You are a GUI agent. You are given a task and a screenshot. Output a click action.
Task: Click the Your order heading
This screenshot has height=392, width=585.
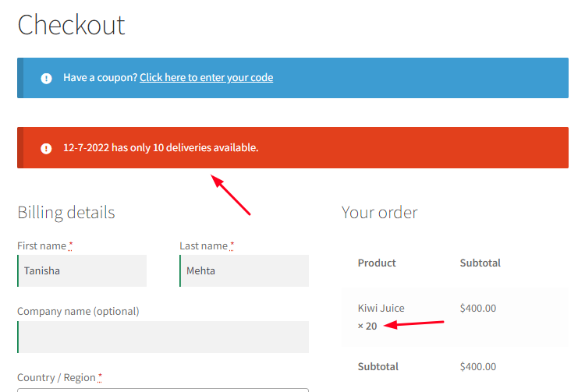point(379,213)
